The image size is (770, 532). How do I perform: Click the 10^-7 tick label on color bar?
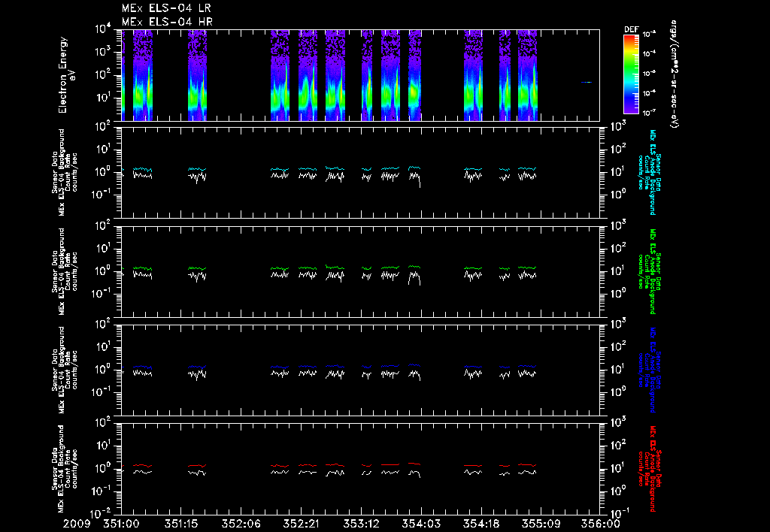coord(649,113)
